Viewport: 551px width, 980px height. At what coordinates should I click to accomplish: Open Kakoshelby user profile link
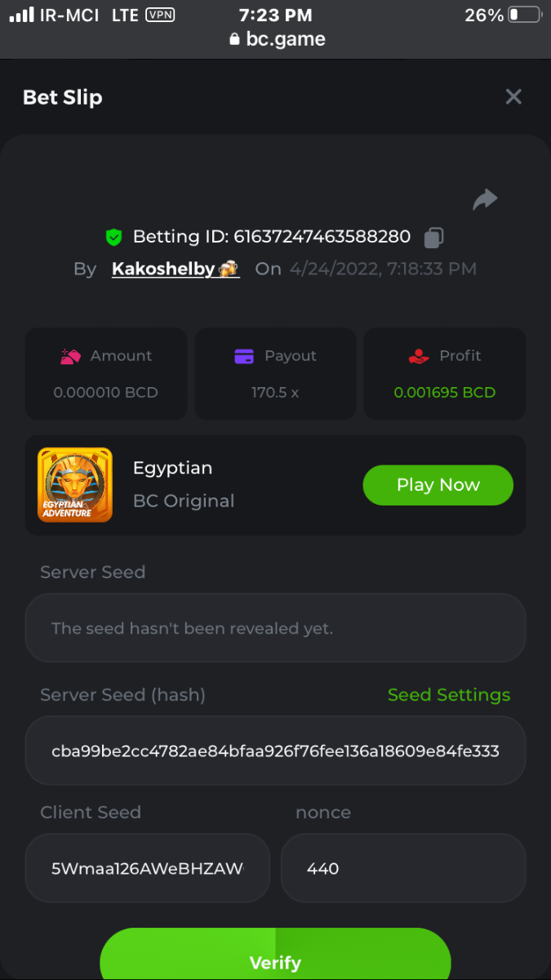176,269
